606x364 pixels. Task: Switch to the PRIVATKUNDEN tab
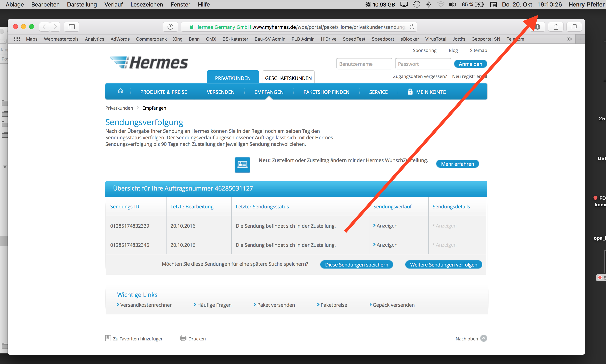pos(233,77)
